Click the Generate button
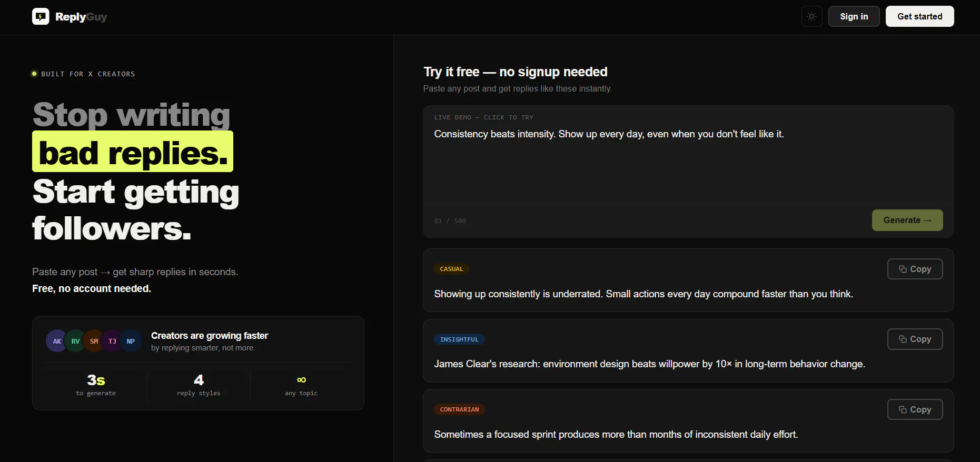 907,220
